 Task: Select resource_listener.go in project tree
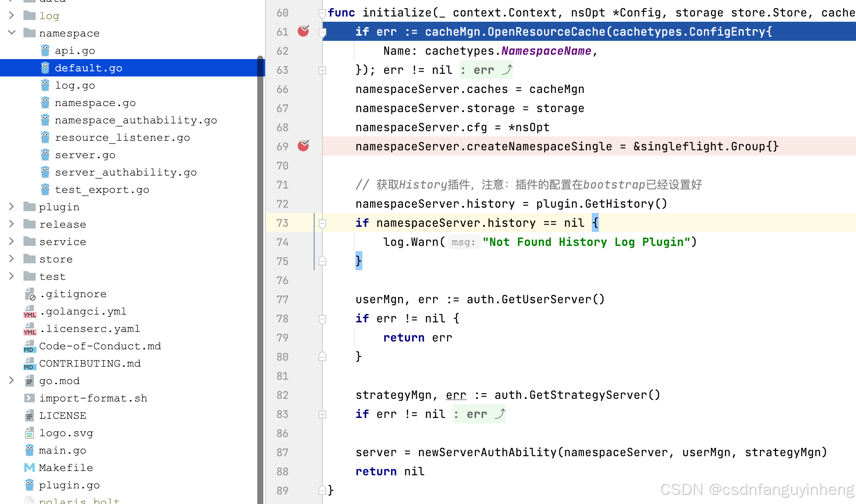point(122,137)
